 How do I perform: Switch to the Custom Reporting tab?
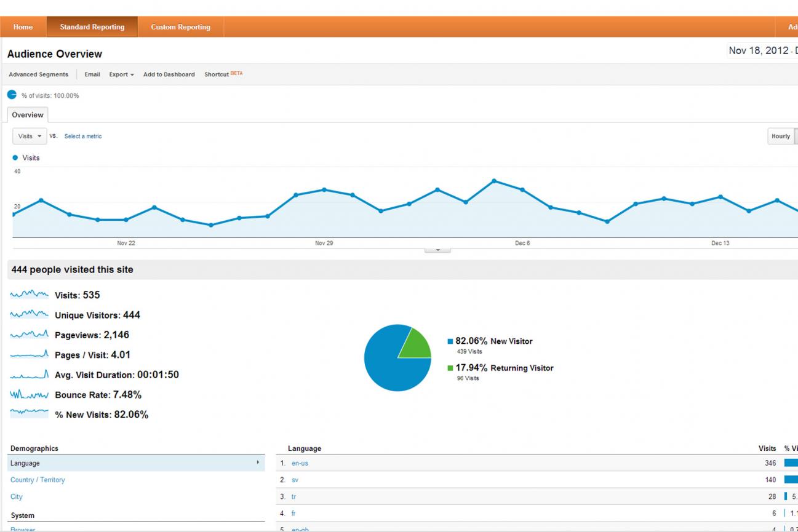[x=180, y=27]
